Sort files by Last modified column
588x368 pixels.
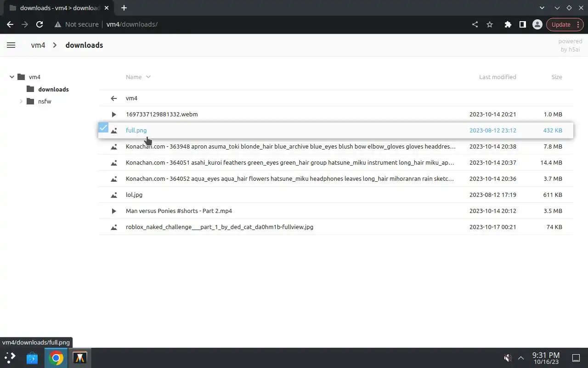pyautogui.click(x=497, y=77)
